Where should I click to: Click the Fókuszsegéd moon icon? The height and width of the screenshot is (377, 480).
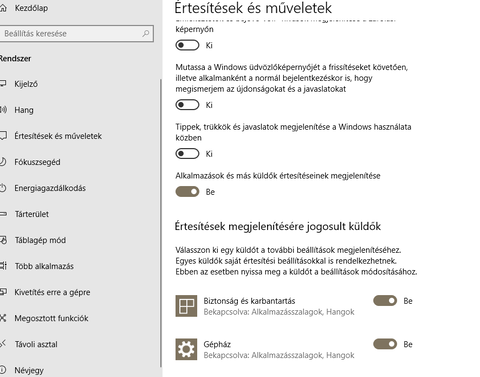point(3,162)
